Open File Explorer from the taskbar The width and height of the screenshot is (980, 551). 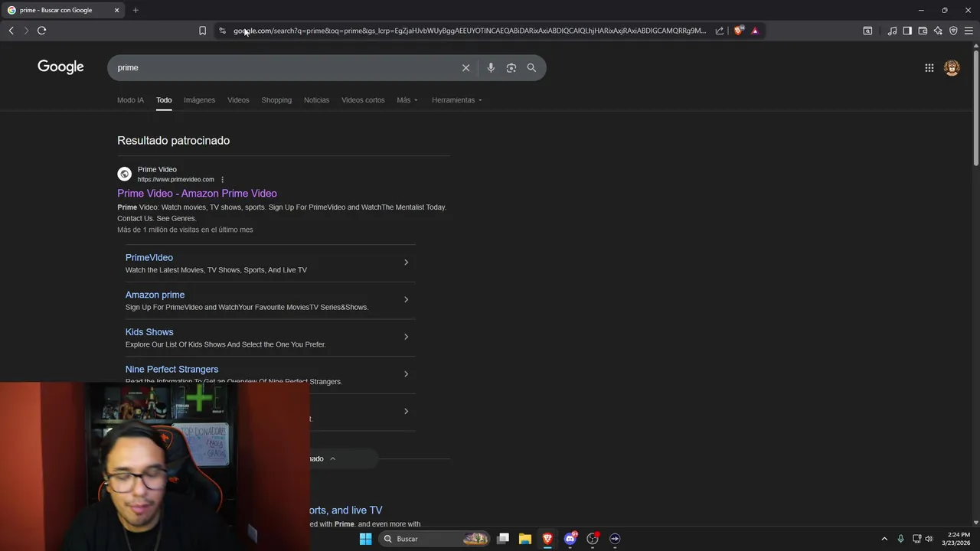coord(525,539)
